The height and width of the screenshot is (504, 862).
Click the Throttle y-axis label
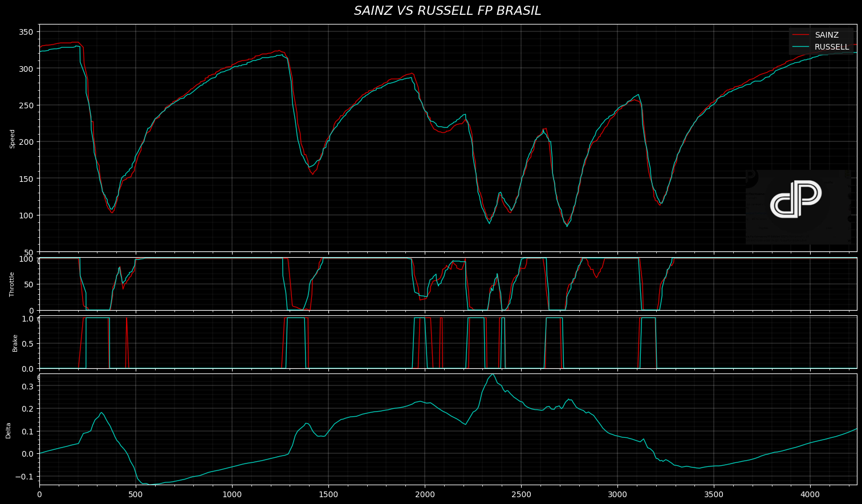click(13, 284)
